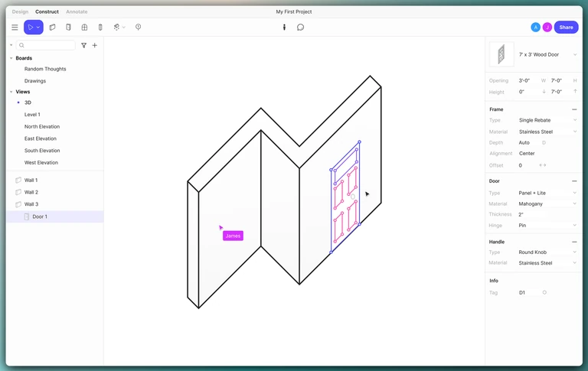Click the blue avatar A
This screenshot has height=371, width=588.
coord(535,28)
